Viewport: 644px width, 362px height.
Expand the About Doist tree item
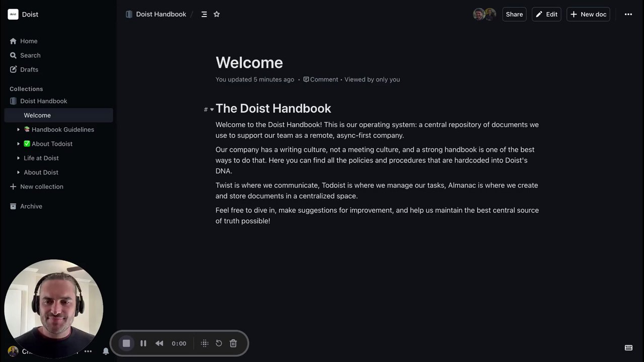coord(19,172)
